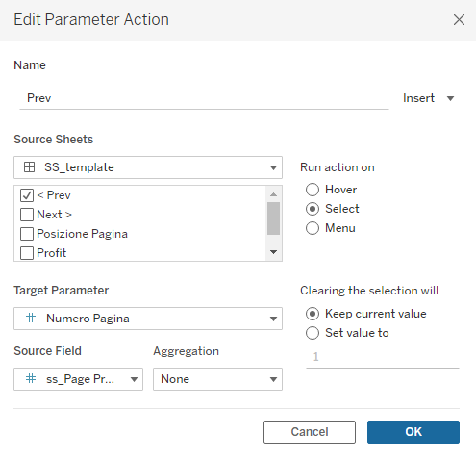Pick the Set value to option

[313, 333]
